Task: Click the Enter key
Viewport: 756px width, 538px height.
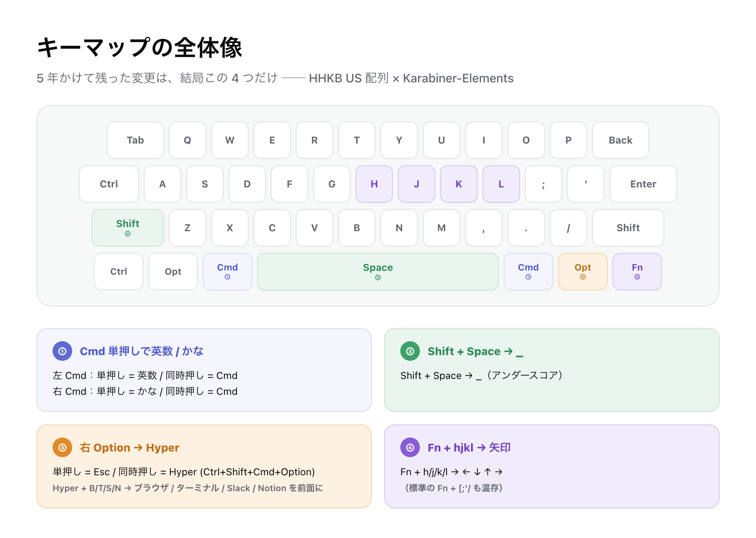Action: (643, 184)
